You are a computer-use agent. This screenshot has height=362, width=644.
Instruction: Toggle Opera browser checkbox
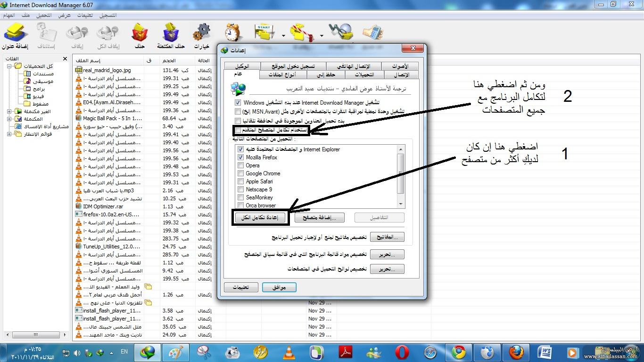[241, 165]
